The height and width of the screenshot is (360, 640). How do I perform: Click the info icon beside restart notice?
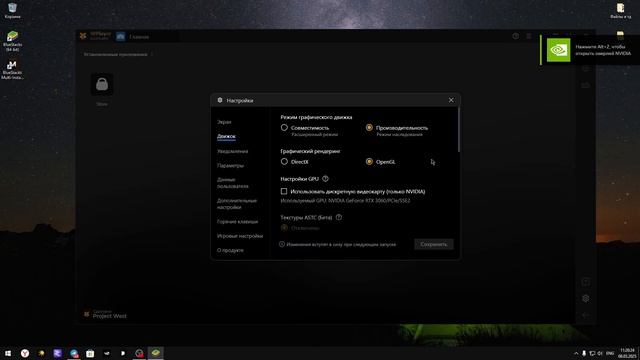click(x=282, y=244)
